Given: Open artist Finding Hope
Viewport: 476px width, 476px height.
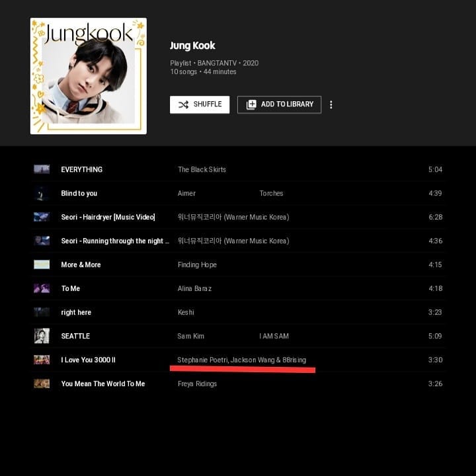Looking at the screenshot, I should point(197,264).
